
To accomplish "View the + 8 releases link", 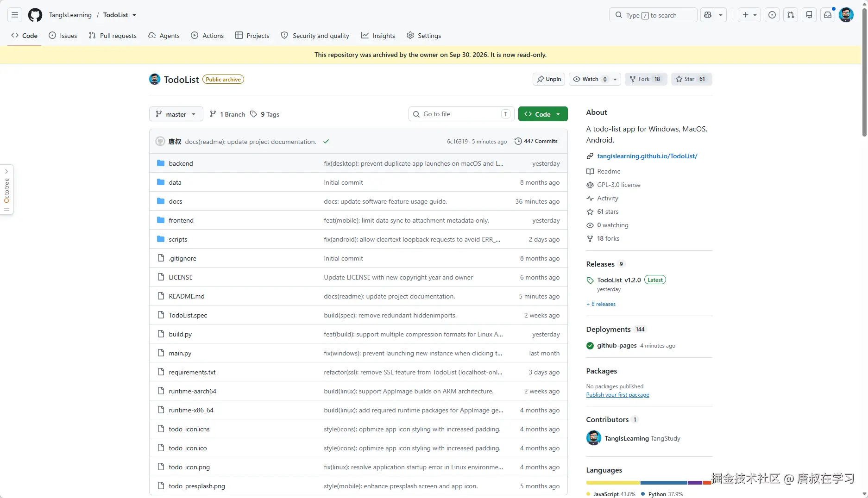I will click(x=601, y=304).
